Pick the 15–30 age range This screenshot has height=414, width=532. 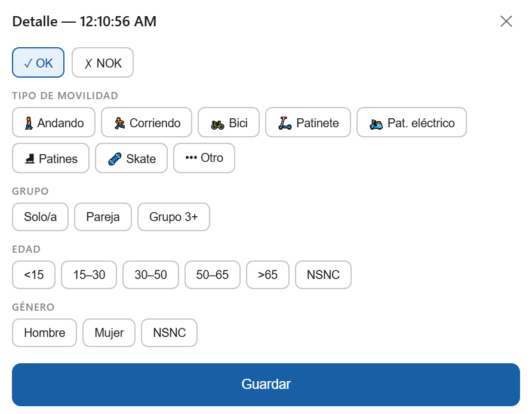(x=89, y=275)
